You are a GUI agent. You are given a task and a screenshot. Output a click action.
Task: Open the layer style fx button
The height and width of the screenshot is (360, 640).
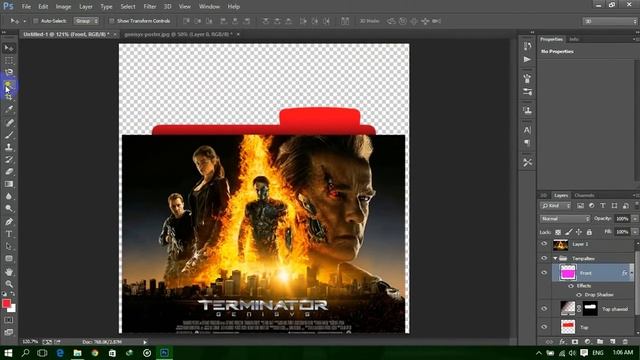tap(562, 342)
